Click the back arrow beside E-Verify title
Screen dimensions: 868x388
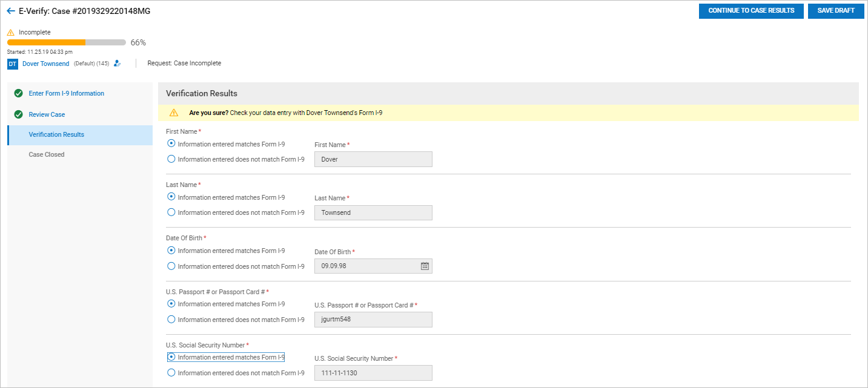click(11, 11)
